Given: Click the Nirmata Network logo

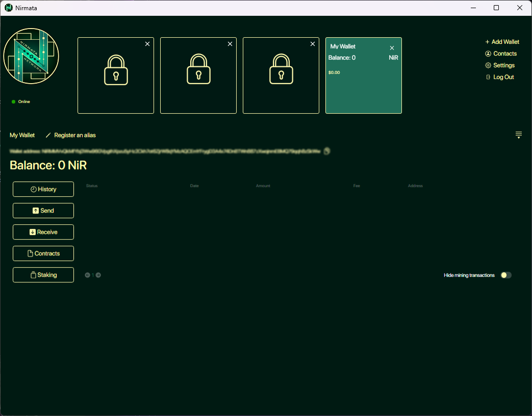Looking at the screenshot, I should tap(31, 56).
